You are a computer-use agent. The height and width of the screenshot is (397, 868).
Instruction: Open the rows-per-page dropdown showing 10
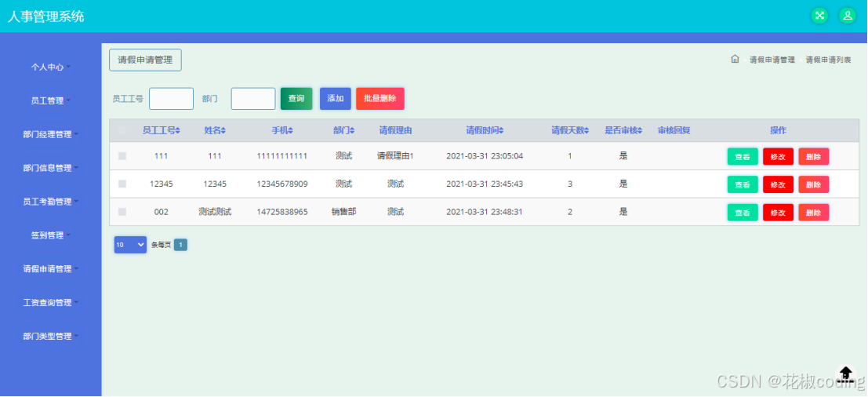tap(130, 245)
